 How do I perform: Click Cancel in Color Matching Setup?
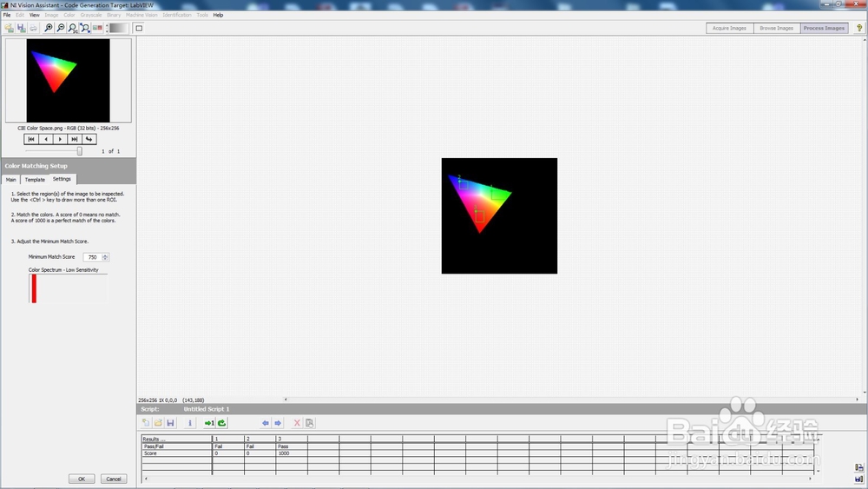click(x=114, y=479)
